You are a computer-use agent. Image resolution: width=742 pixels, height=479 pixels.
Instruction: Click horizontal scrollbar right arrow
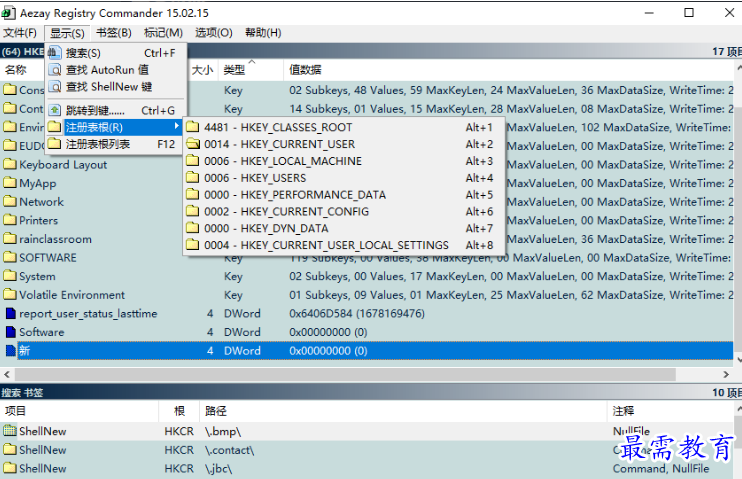pos(726,374)
